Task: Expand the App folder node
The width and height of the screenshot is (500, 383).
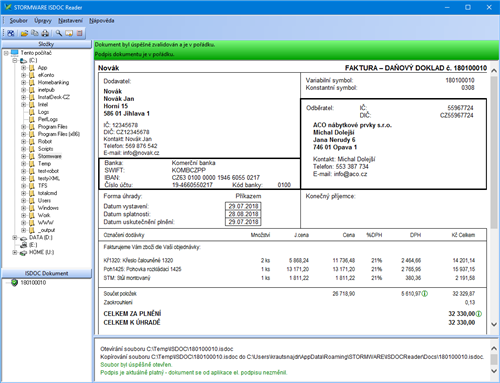Action: click(23, 68)
